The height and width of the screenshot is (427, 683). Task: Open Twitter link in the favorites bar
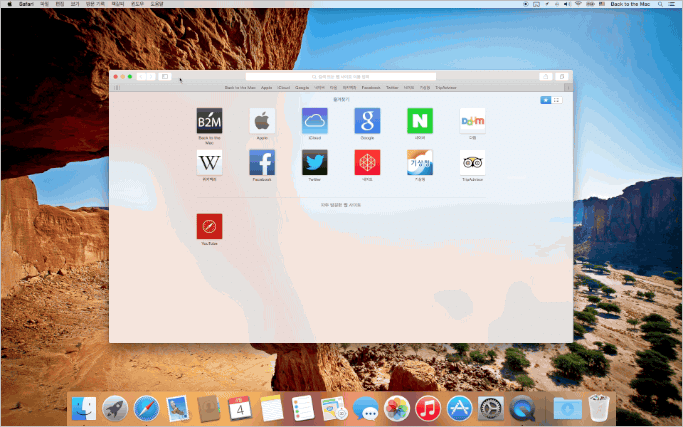392,88
